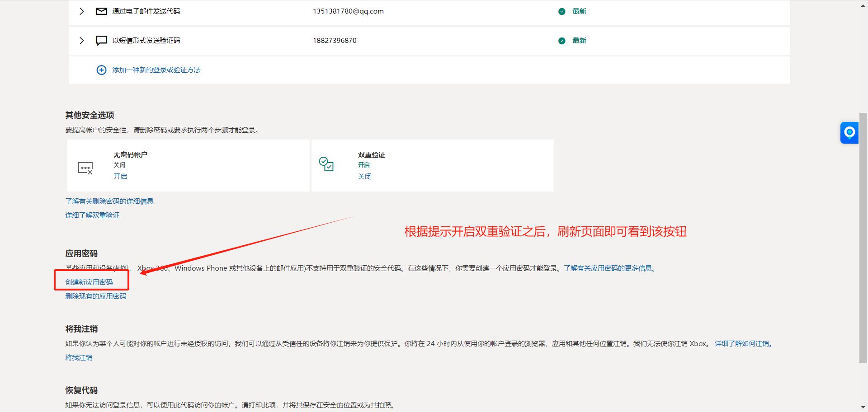
Task: Click the green checkmark next to the SMS status
Action: (x=561, y=41)
